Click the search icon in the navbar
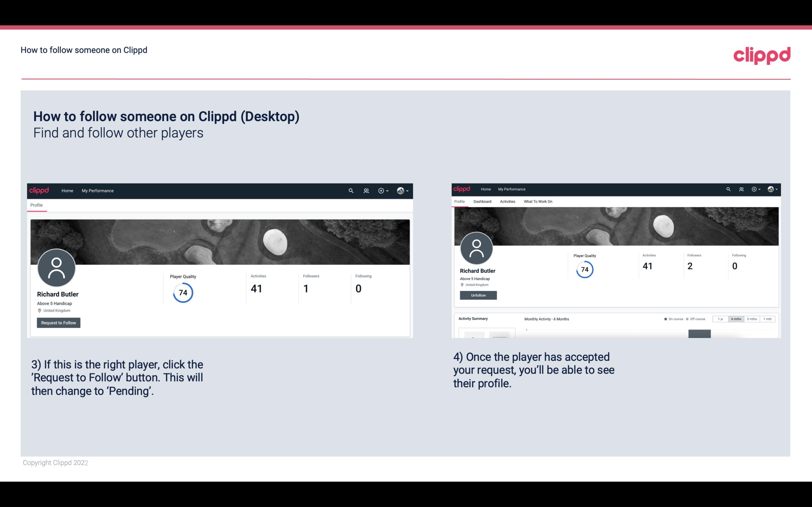This screenshot has height=507, width=812. [350, 190]
